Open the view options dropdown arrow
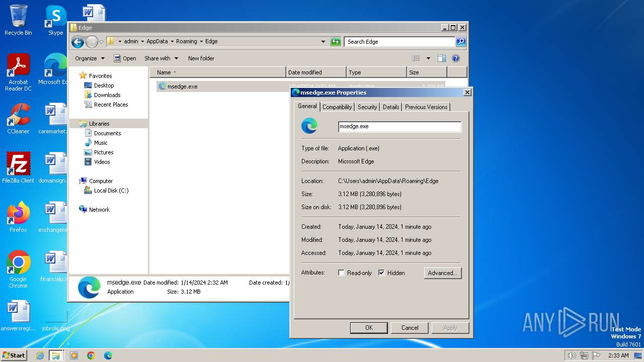The width and height of the screenshot is (644, 362). click(428, 58)
